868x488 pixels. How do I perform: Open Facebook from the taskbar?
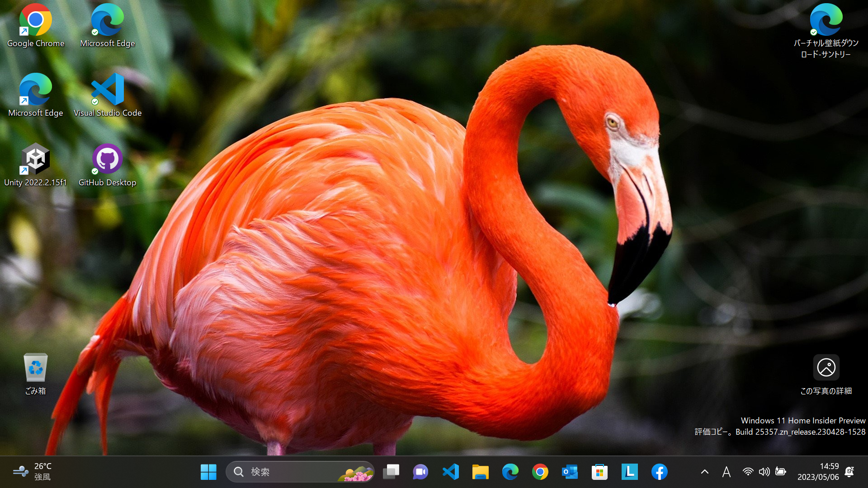pos(660,472)
